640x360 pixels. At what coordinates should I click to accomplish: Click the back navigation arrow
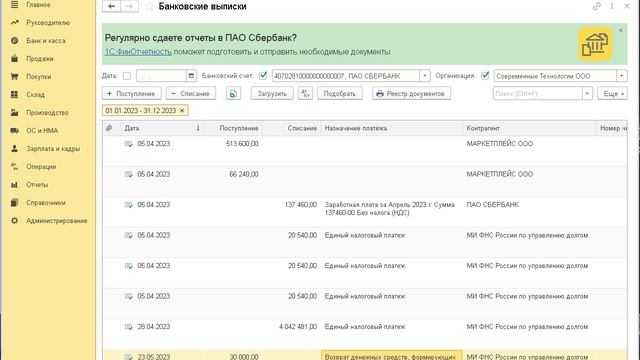point(111,7)
